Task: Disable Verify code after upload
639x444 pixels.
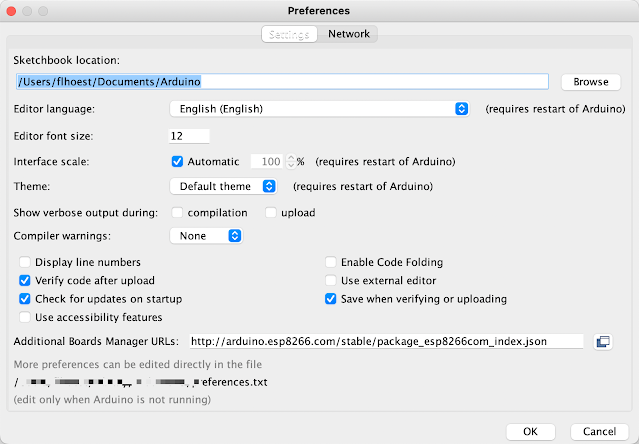Action: click(x=25, y=281)
